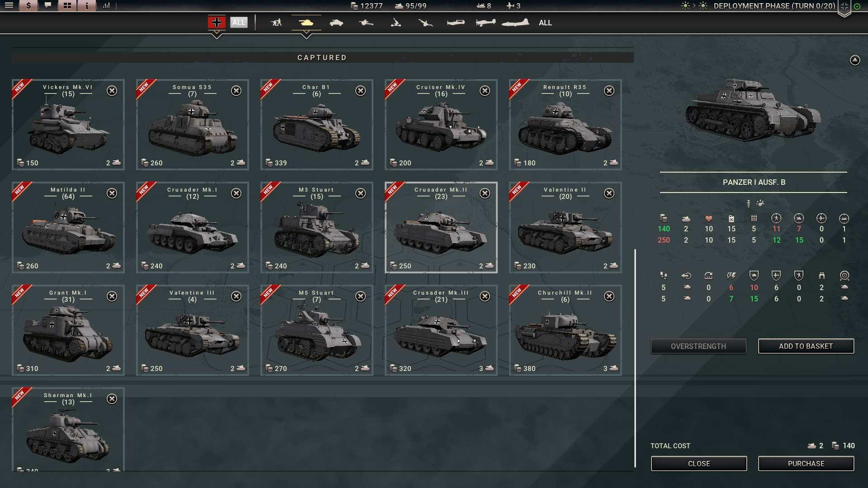Click the unit list vertical scrollbar
The height and width of the screenshot is (488, 868).
click(635, 358)
